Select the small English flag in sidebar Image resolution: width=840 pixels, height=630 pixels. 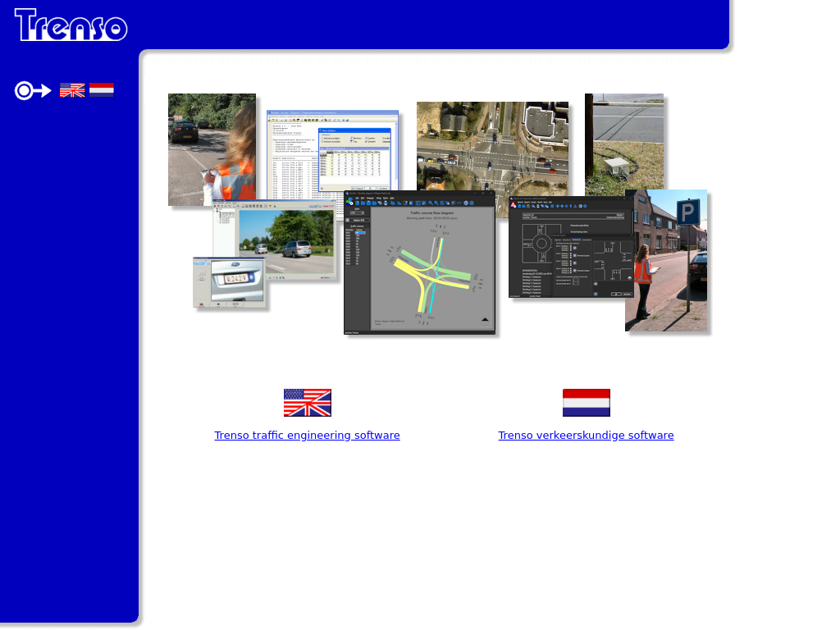(x=72, y=90)
